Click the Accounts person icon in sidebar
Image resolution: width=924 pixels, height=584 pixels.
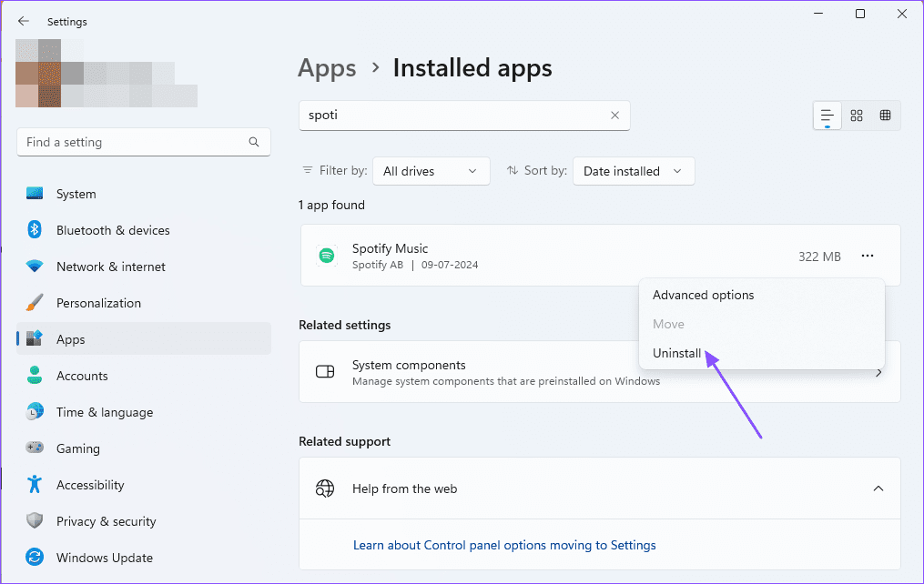(35, 375)
